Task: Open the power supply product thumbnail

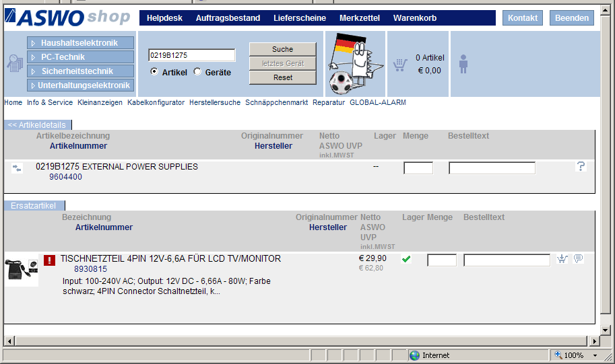Action: click(x=22, y=270)
